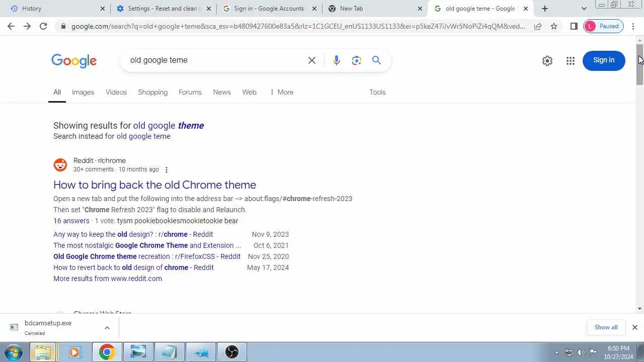This screenshot has height=362, width=644.
Task: Switch to the New Tab tab
Action: pyautogui.click(x=375, y=9)
